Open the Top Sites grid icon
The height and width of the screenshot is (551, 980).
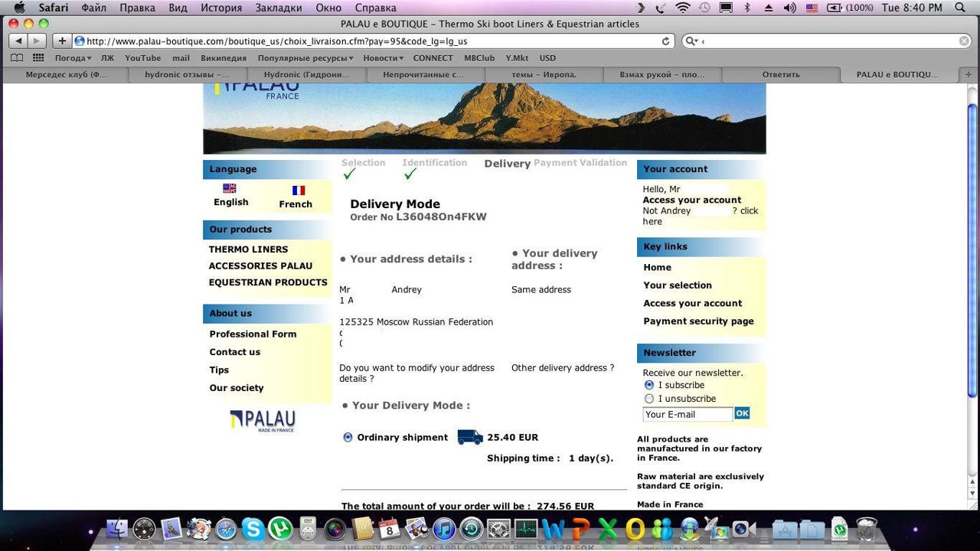38,58
